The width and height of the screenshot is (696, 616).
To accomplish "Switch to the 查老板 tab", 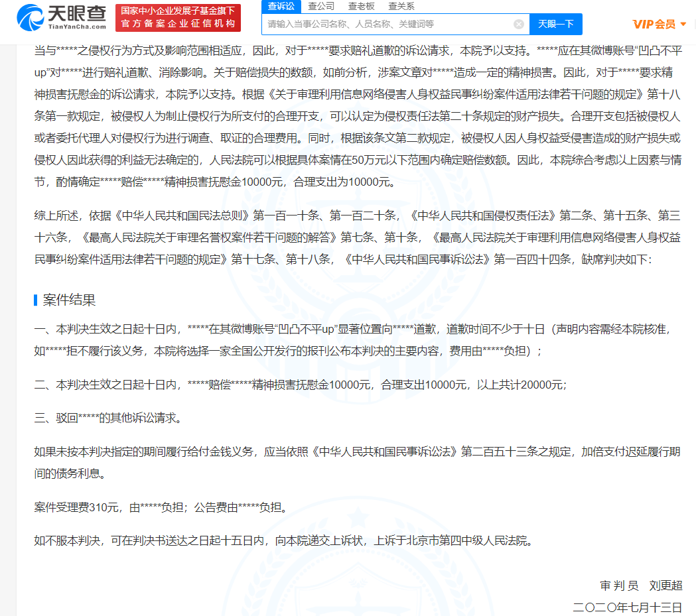I will tap(361, 6).
